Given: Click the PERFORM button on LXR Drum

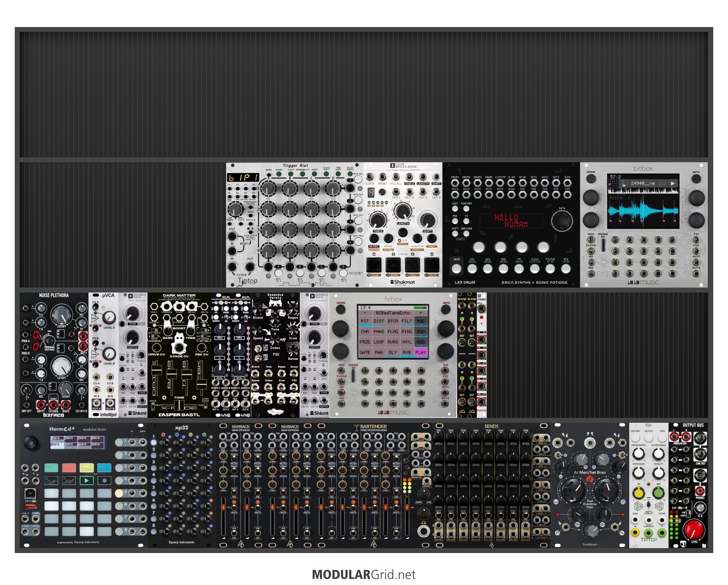Looking at the screenshot, I should 466,208.
